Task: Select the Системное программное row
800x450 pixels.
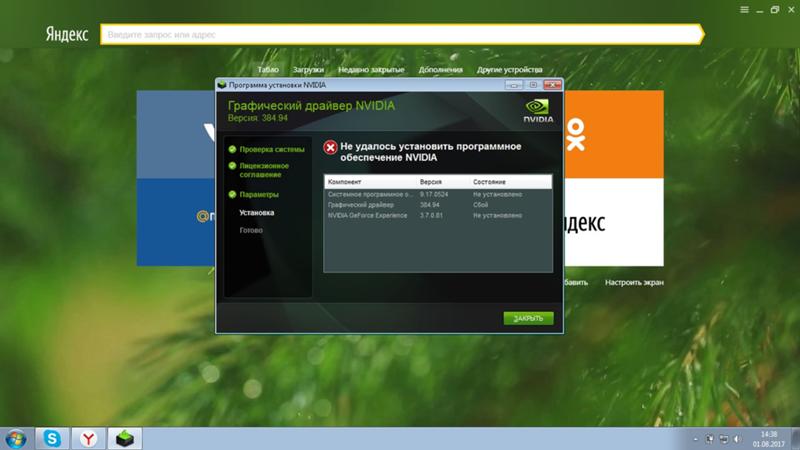Action: pyautogui.click(x=438, y=194)
